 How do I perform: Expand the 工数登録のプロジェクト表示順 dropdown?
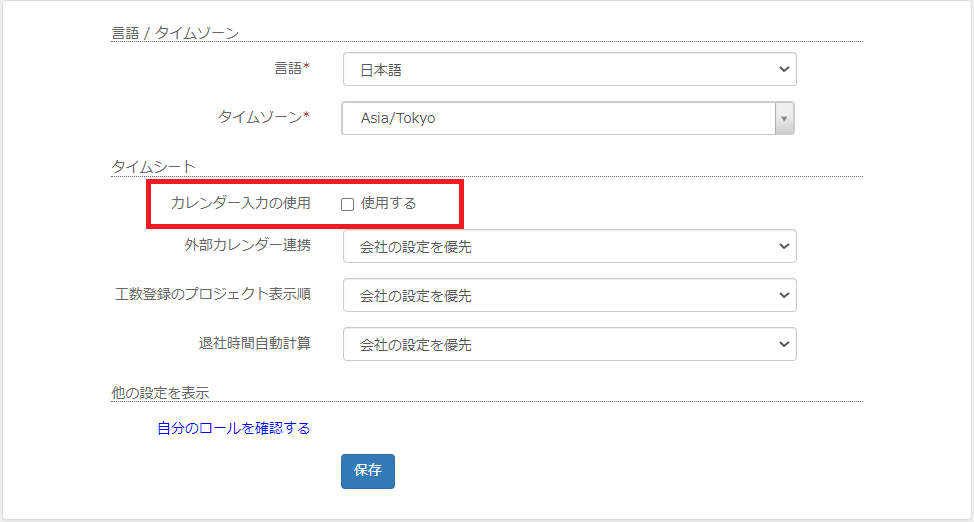pyautogui.click(x=570, y=295)
